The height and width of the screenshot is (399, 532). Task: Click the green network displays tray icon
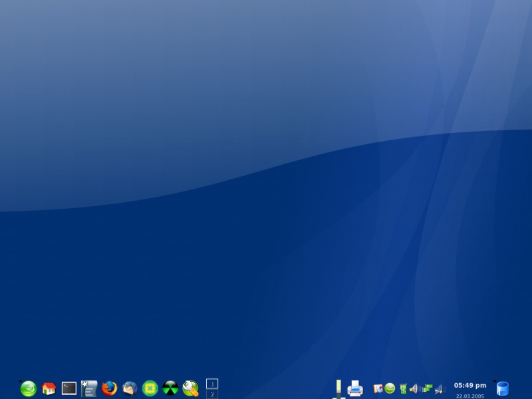427,388
